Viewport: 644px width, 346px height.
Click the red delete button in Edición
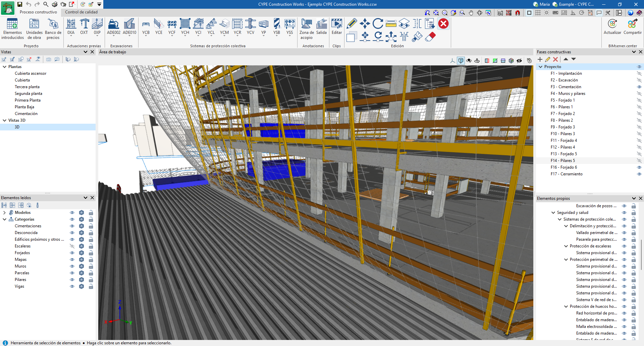pos(443,24)
